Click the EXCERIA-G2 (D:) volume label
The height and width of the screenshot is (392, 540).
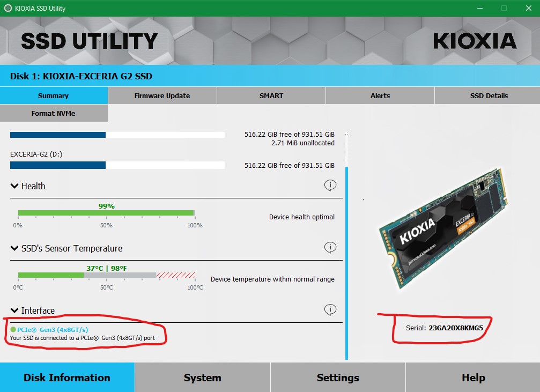(x=36, y=154)
